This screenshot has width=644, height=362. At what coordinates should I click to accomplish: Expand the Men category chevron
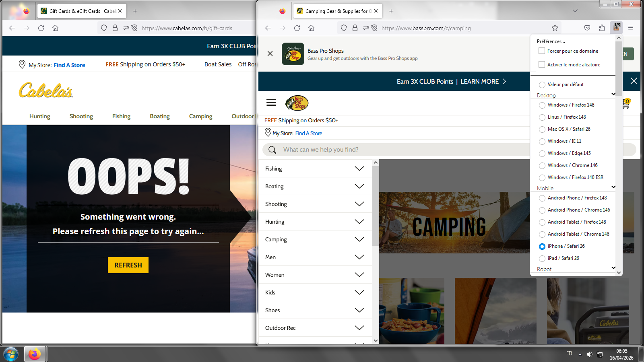click(x=359, y=257)
